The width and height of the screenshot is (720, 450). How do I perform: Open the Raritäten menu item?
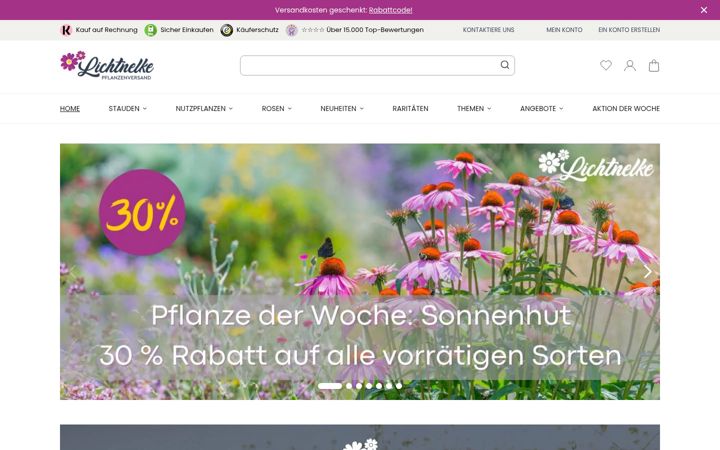tap(410, 108)
